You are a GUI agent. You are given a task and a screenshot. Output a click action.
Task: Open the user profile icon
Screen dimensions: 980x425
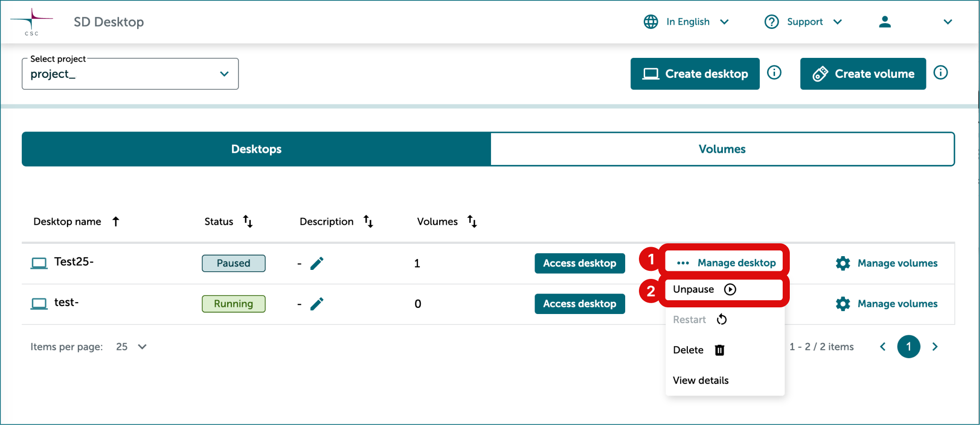885,22
